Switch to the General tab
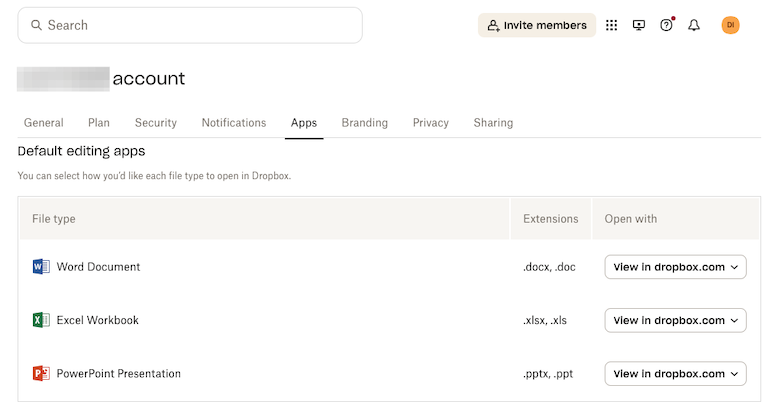765x408 pixels. [x=43, y=123]
